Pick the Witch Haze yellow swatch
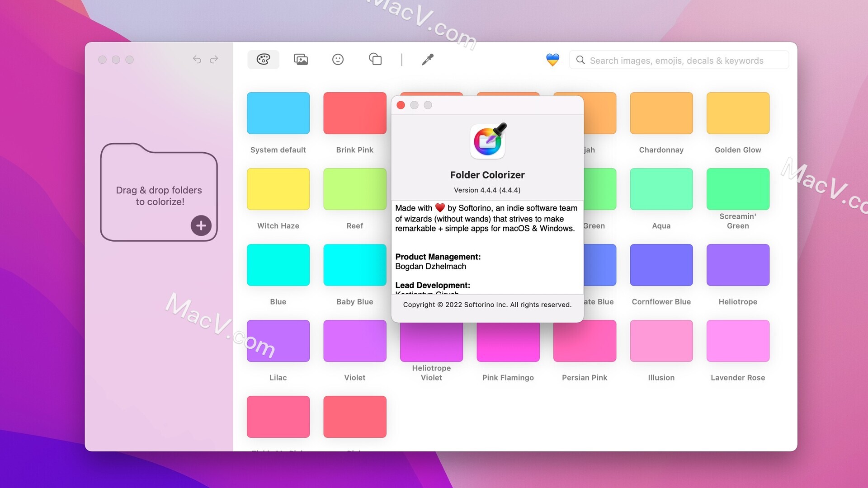868x488 pixels. click(278, 189)
